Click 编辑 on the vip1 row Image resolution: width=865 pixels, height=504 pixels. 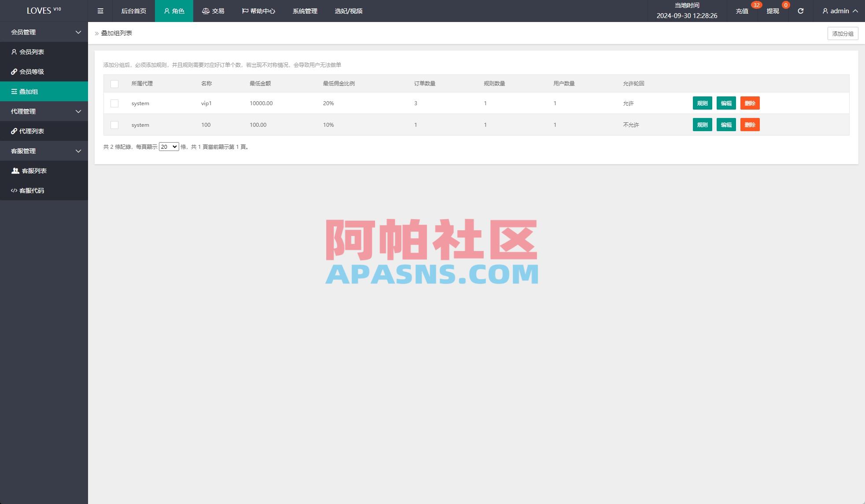click(x=726, y=103)
